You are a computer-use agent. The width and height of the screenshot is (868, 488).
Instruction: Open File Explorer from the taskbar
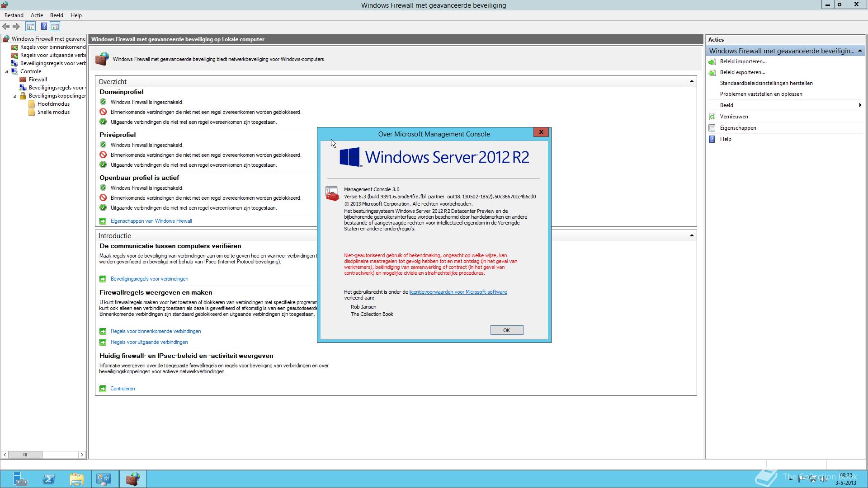coord(77,479)
